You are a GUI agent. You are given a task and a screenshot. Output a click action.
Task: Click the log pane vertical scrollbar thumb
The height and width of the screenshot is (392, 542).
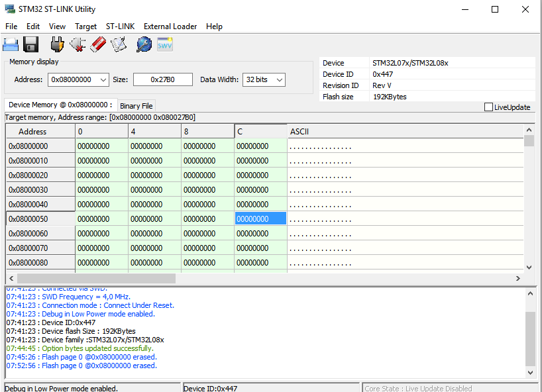point(530,339)
